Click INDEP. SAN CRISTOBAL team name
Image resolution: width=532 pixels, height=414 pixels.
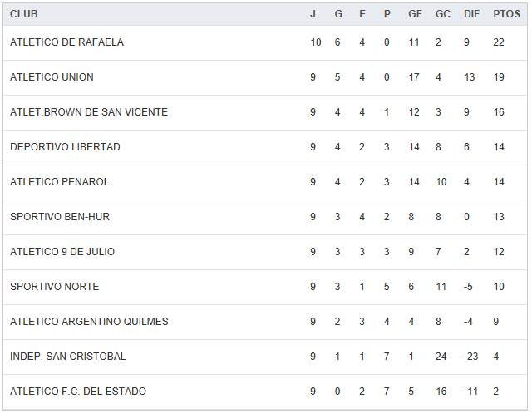[68, 357]
